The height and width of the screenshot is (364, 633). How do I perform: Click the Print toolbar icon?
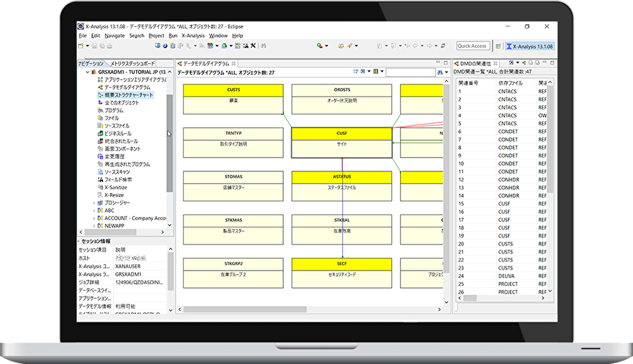tap(110, 46)
